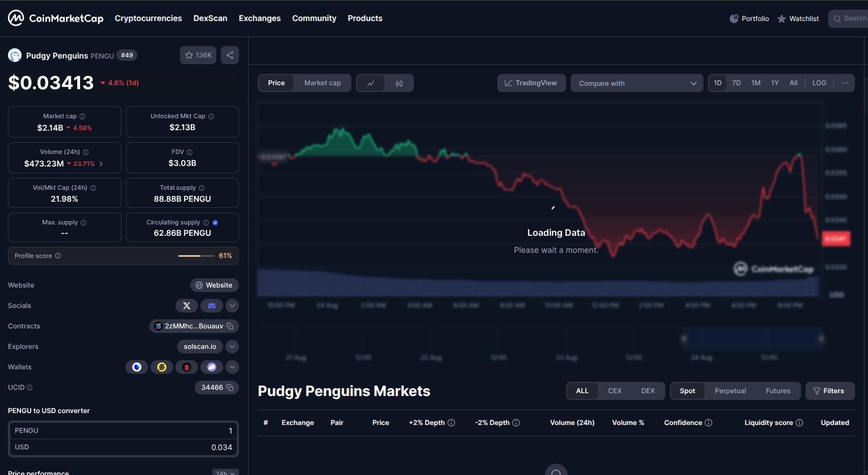
Task: Select 1Y chart range
Action: 775,83
